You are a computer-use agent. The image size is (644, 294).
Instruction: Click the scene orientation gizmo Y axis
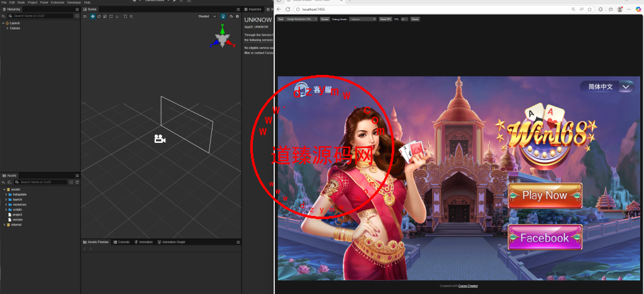223,29
